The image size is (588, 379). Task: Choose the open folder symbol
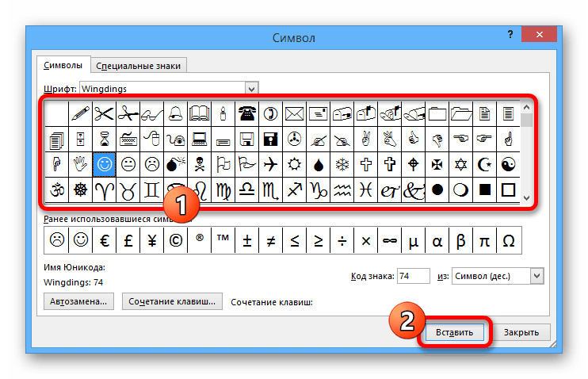point(461,113)
